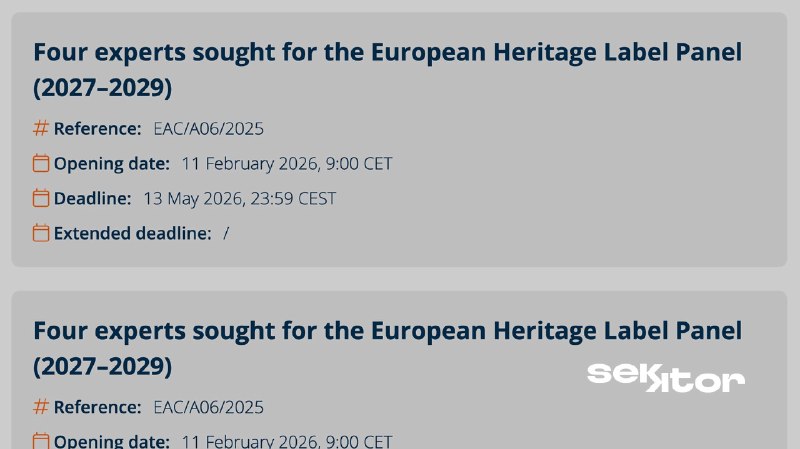This screenshot has height=449, width=800.
Task: Click the calendar icon beside Deadline
Action: tap(41, 198)
